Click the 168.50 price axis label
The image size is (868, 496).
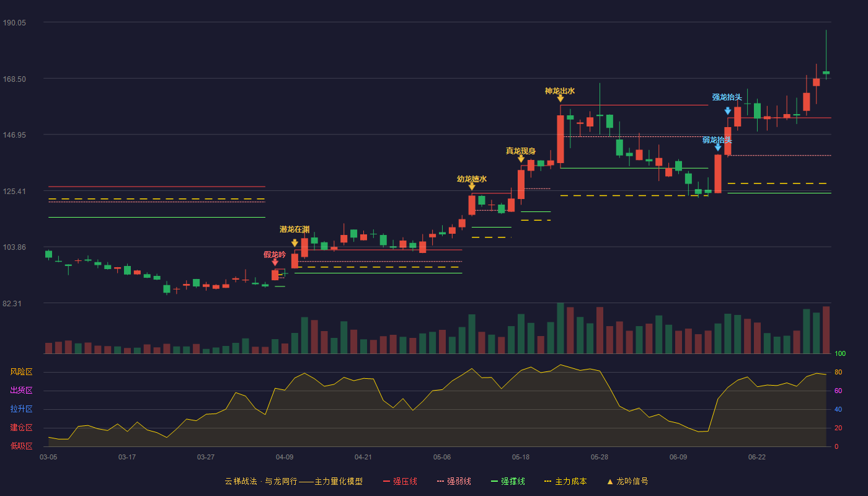click(14, 79)
